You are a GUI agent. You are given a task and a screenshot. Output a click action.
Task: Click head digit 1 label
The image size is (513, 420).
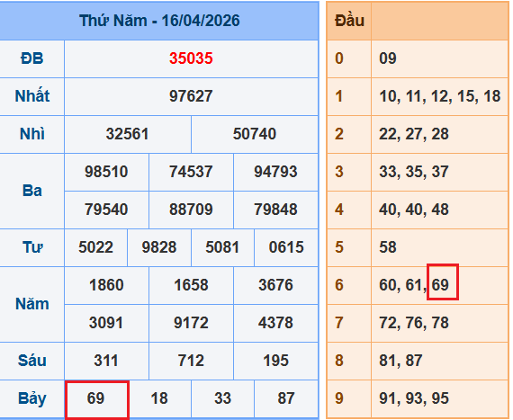pos(339,96)
